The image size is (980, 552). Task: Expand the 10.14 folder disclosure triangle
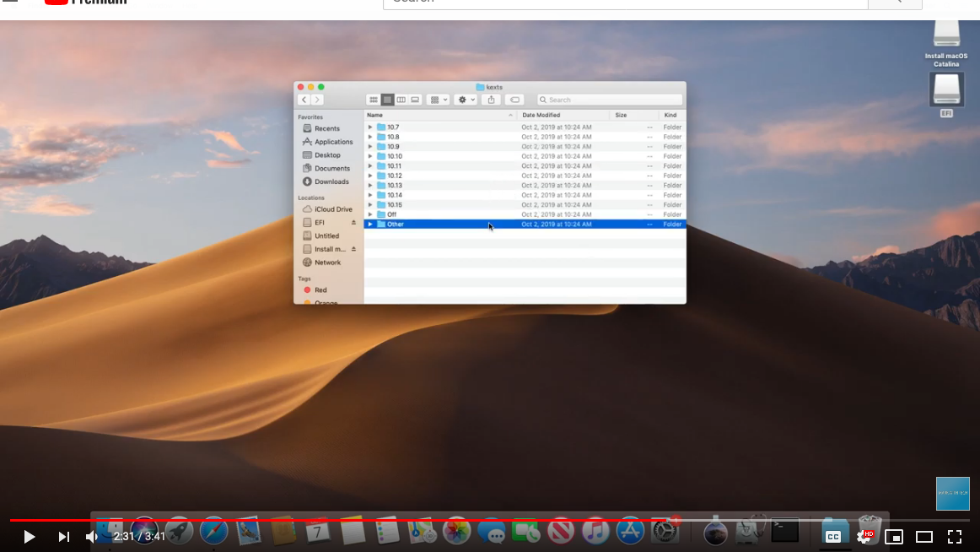370,195
